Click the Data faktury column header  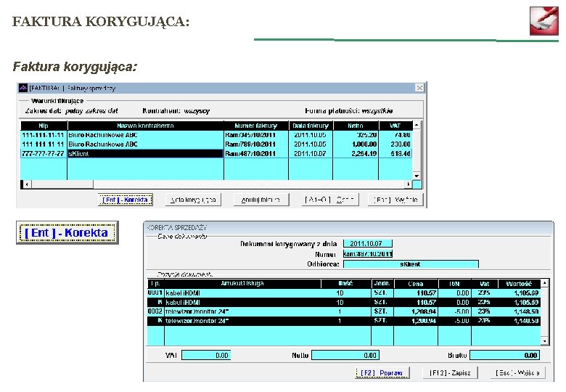click(x=311, y=126)
